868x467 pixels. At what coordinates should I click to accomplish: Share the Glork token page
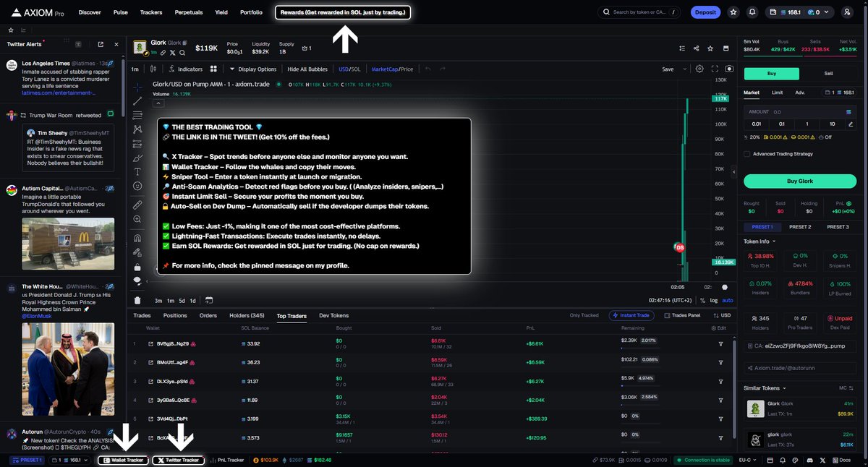tap(696, 48)
